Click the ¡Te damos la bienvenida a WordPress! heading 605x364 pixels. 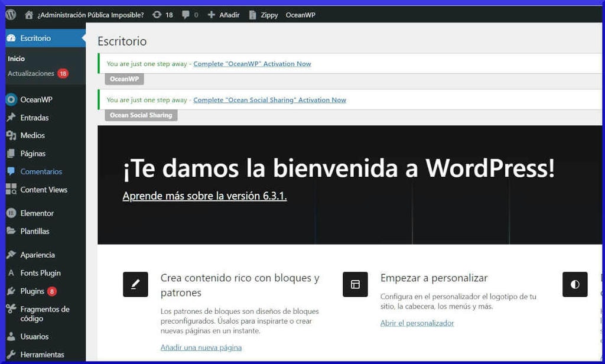(x=339, y=168)
